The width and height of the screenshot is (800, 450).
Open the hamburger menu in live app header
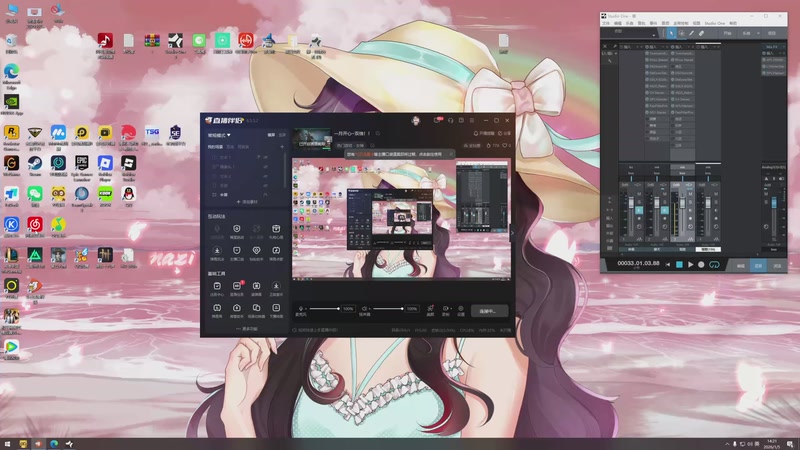472,120
